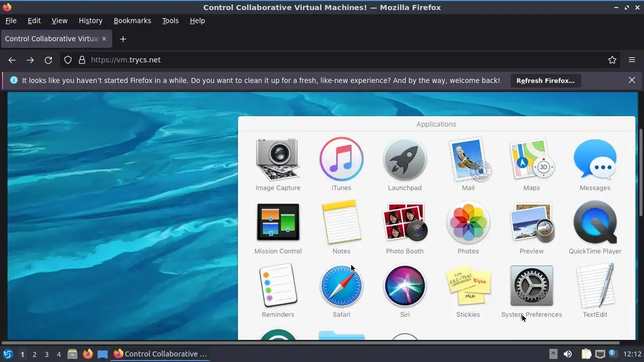The width and height of the screenshot is (644, 362).
Task: Open a new tab with plus button
Action: click(x=123, y=39)
